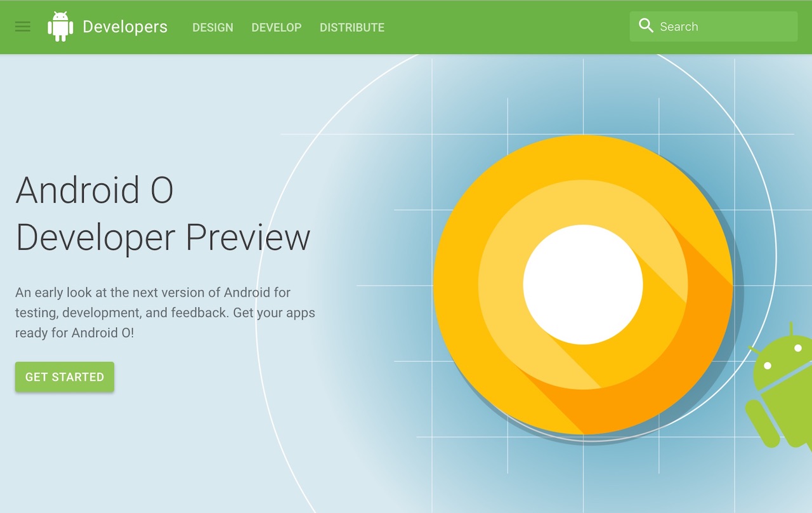Viewport: 812px width, 513px height.
Task: Click the Android O logo graphic
Action: (584, 285)
